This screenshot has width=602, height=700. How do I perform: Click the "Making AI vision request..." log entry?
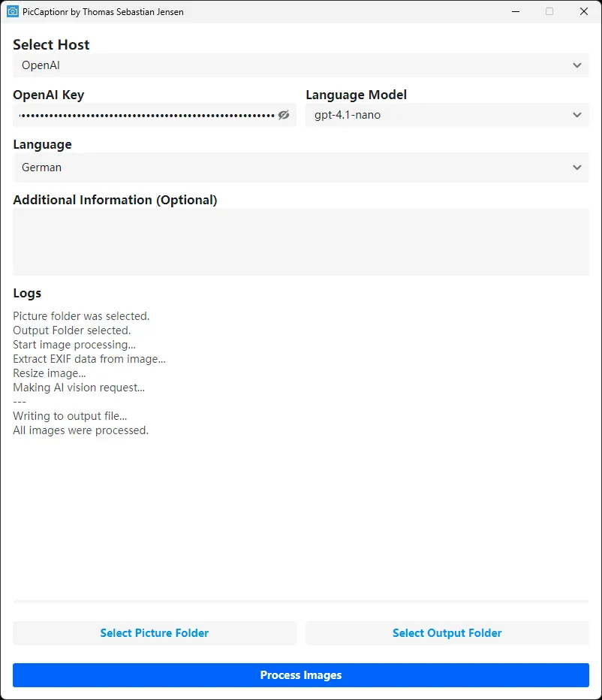point(79,388)
